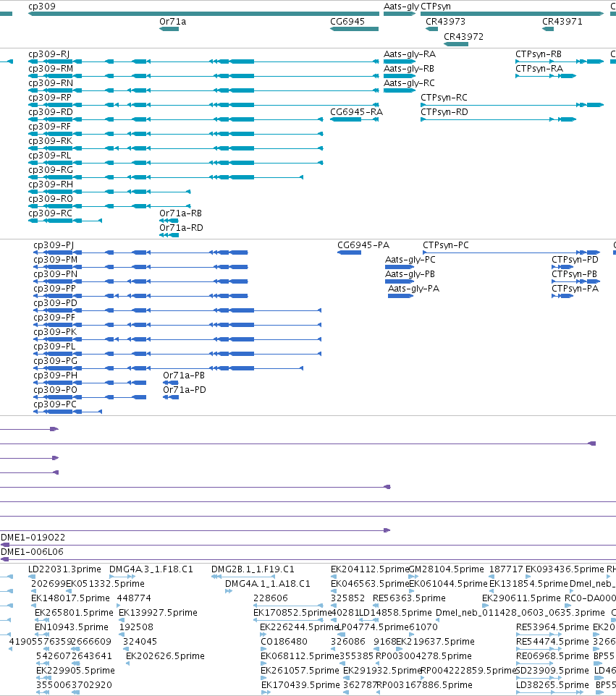Click the cp309-RP transcript label
The image size is (616, 696).
click(50, 97)
